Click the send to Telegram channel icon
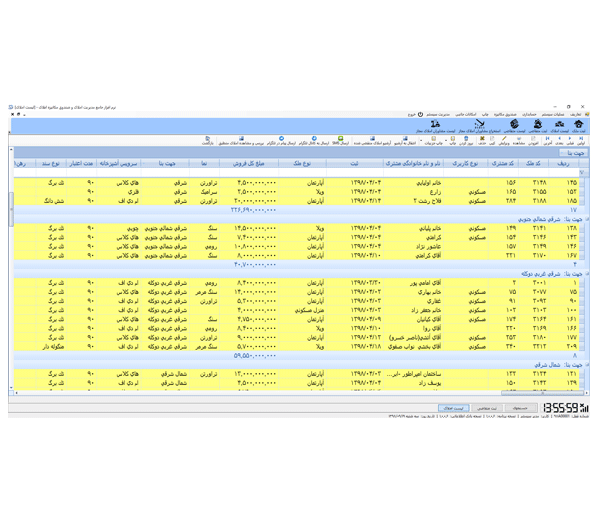The height and width of the screenshot is (524, 598). coord(314,138)
